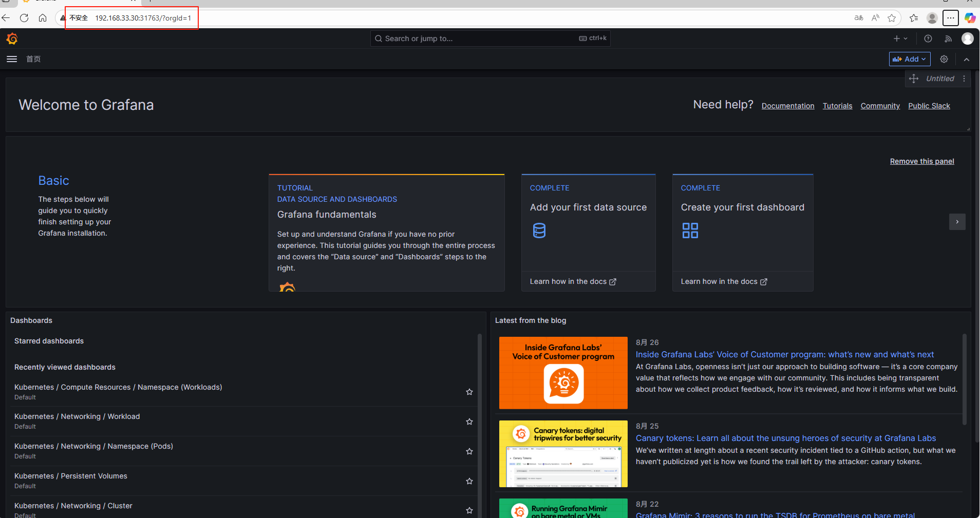Open Learn how in the docs under dashboard
Image resolution: width=980 pixels, height=518 pixels.
click(x=724, y=281)
